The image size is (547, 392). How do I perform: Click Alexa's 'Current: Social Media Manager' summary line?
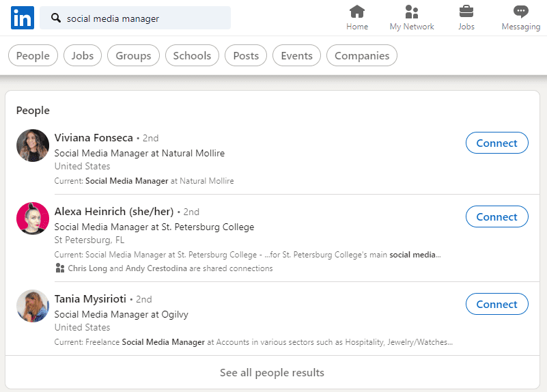[248, 255]
